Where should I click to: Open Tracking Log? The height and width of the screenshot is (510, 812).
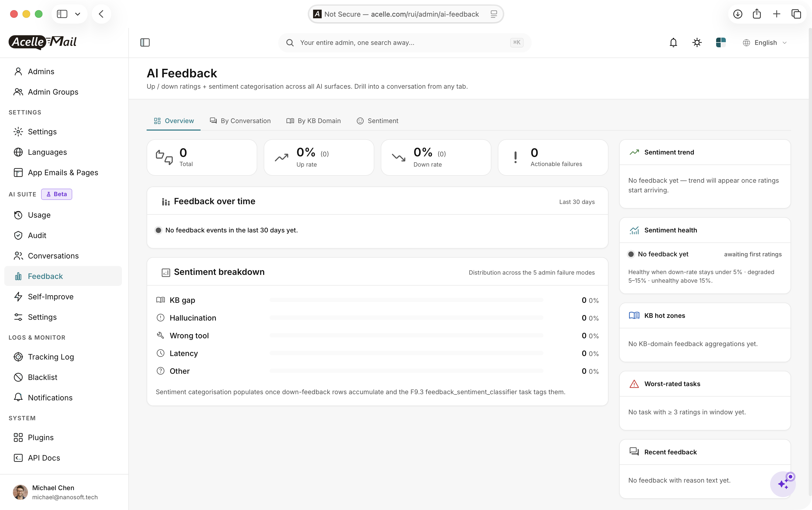[x=63, y=357]
